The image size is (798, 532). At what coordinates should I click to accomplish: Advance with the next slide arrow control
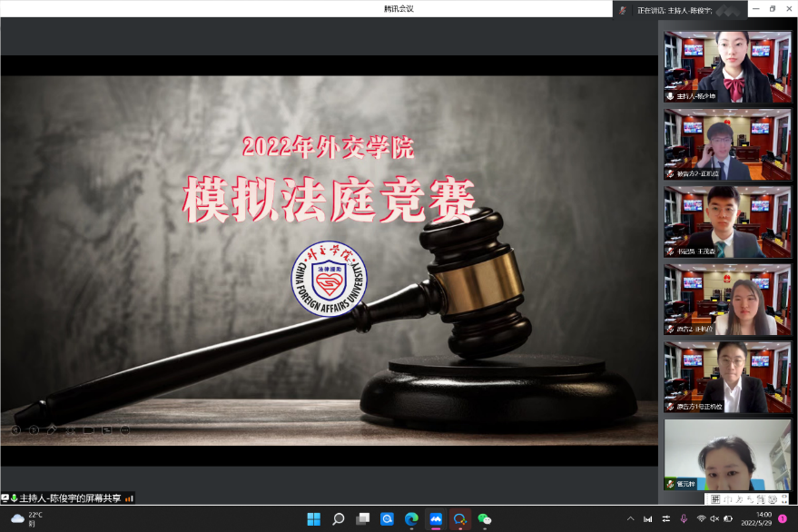click(x=34, y=429)
